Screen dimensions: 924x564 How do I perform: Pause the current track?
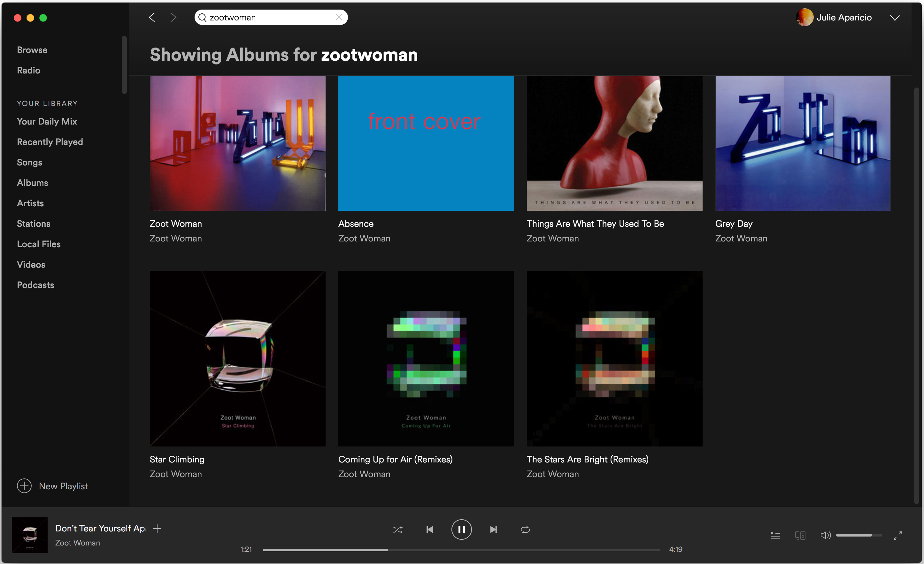[461, 530]
